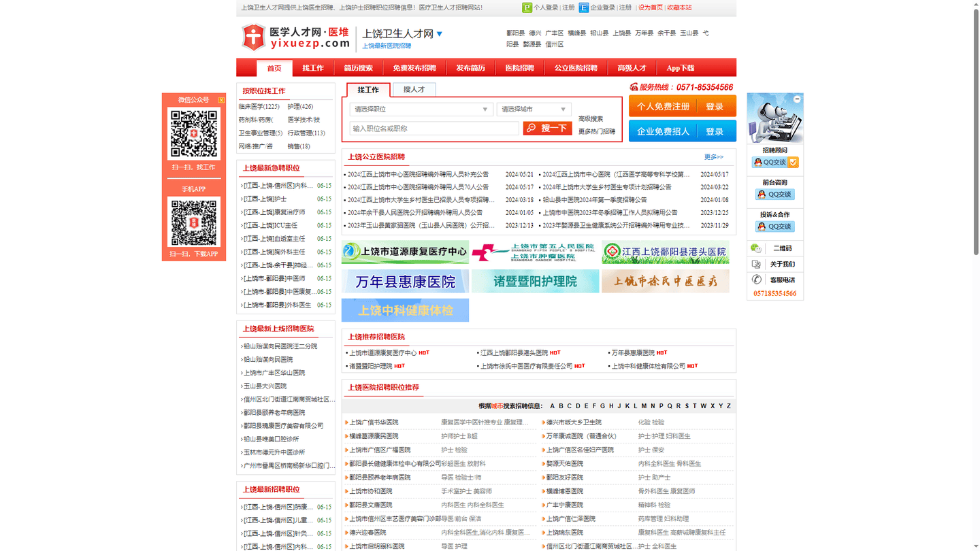This screenshot has height=551, width=980.
Task: Open the [江西-上饶]ICU主任 job listing
Action: click(271, 226)
